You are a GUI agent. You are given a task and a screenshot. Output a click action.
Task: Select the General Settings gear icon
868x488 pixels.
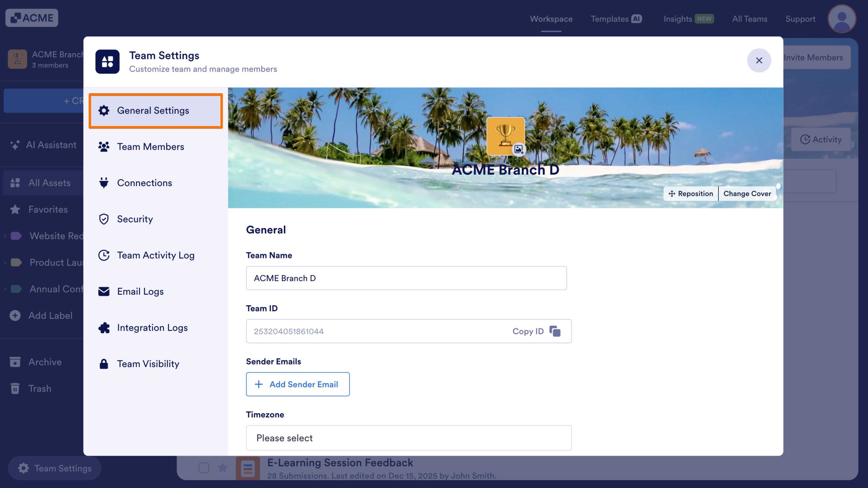coord(104,111)
